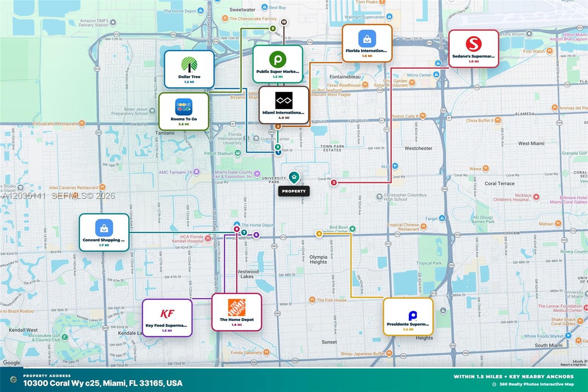Select the HCA Florida Kendall Hospital pin
The image size is (588, 392).
208,239
